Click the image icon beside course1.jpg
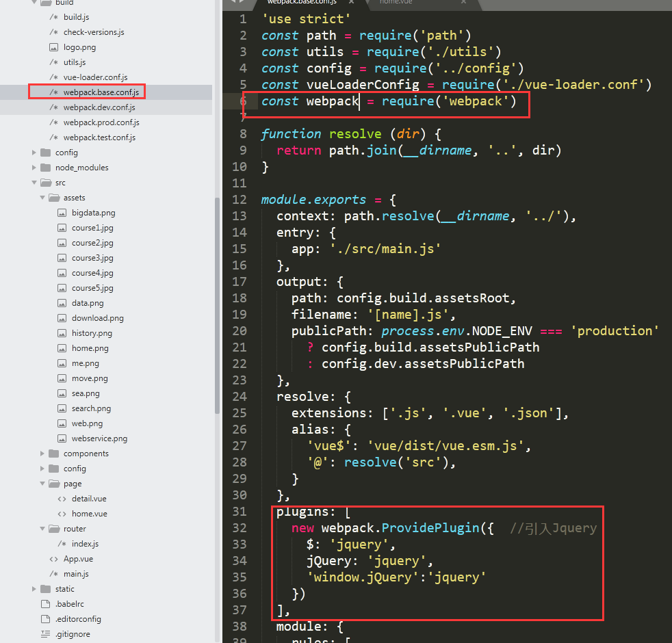672x643 pixels. click(62, 228)
